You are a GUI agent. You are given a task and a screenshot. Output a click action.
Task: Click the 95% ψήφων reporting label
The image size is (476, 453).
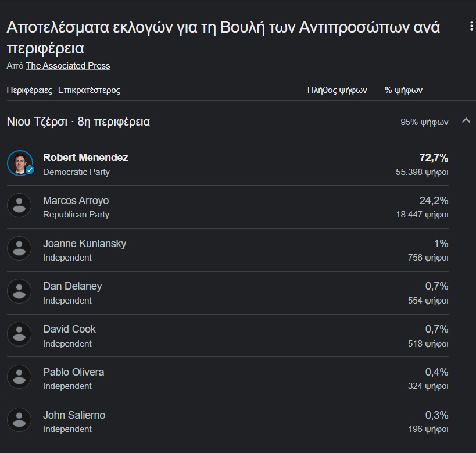click(x=424, y=122)
